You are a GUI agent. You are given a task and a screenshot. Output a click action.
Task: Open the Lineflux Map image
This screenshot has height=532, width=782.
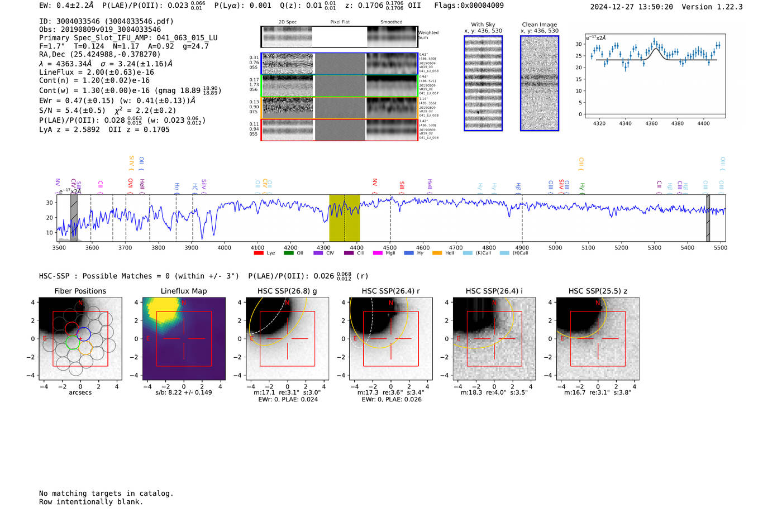tap(184, 339)
